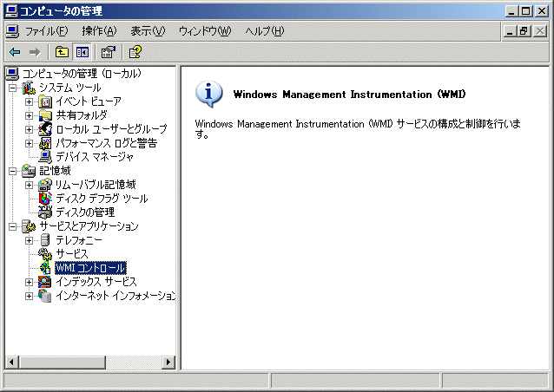Click the リムーバブル記憶域 icon

[45, 185]
